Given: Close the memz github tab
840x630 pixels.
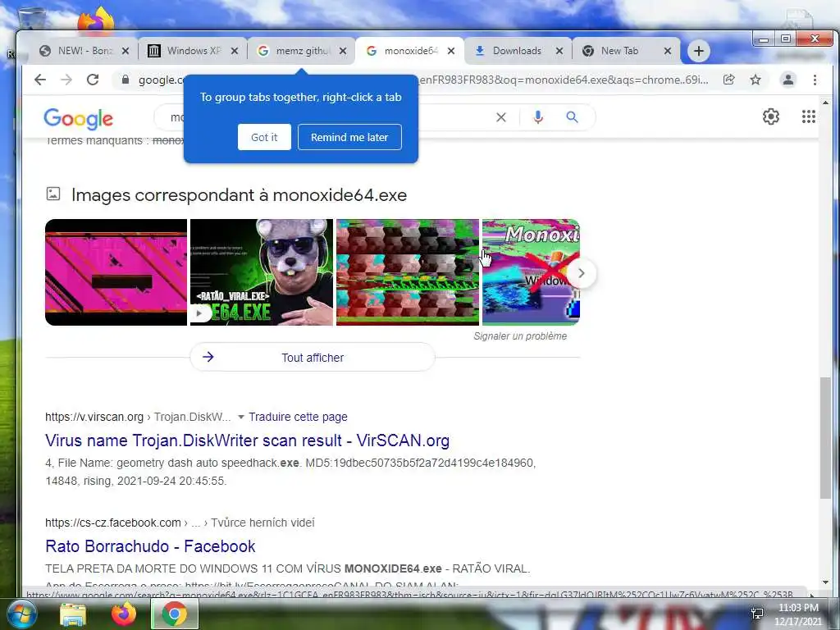Looking at the screenshot, I should click(343, 51).
